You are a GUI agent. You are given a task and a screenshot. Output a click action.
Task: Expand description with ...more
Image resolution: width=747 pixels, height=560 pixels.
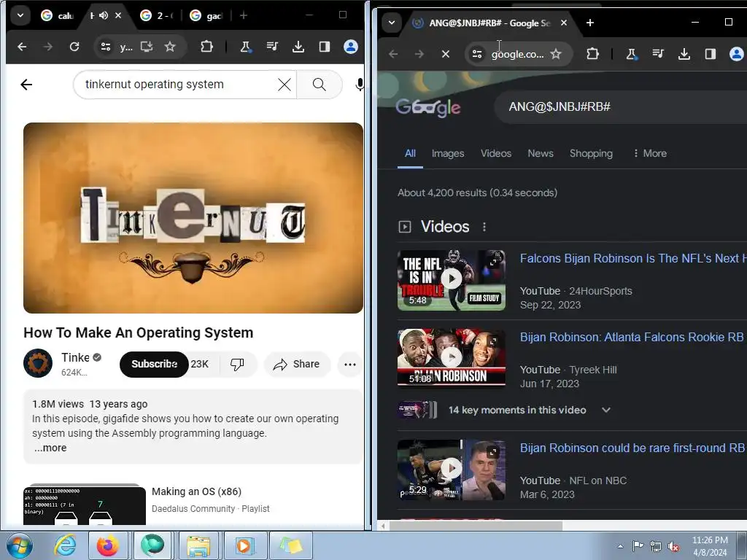(x=50, y=448)
